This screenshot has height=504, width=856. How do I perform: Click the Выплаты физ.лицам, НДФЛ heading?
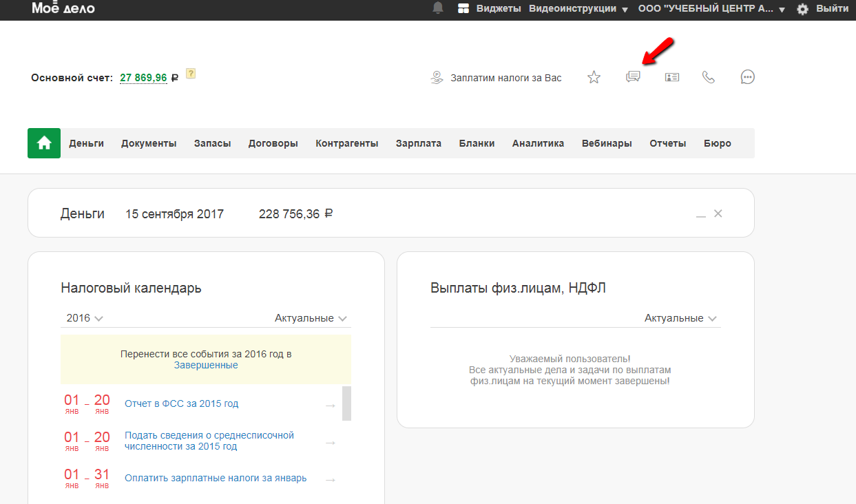coord(518,288)
